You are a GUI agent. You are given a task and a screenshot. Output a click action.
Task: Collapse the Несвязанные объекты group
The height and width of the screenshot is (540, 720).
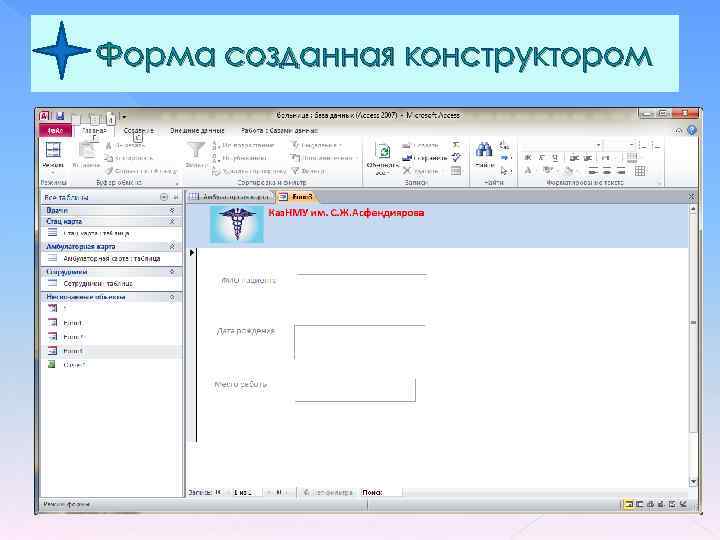point(172,297)
